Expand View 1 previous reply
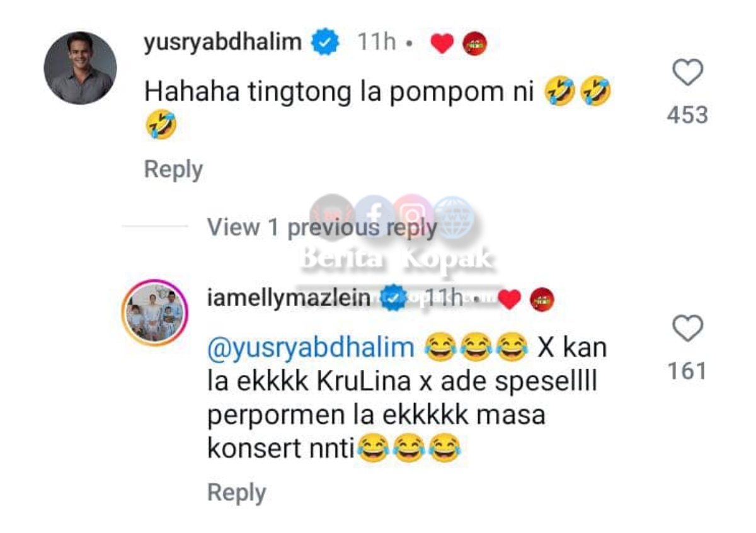Image resolution: width=756 pixels, height=533 pixels. coord(322,227)
